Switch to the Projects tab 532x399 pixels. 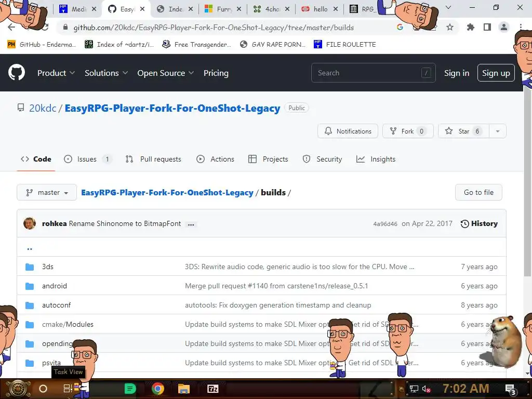pyautogui.click(x=268, y=159)
